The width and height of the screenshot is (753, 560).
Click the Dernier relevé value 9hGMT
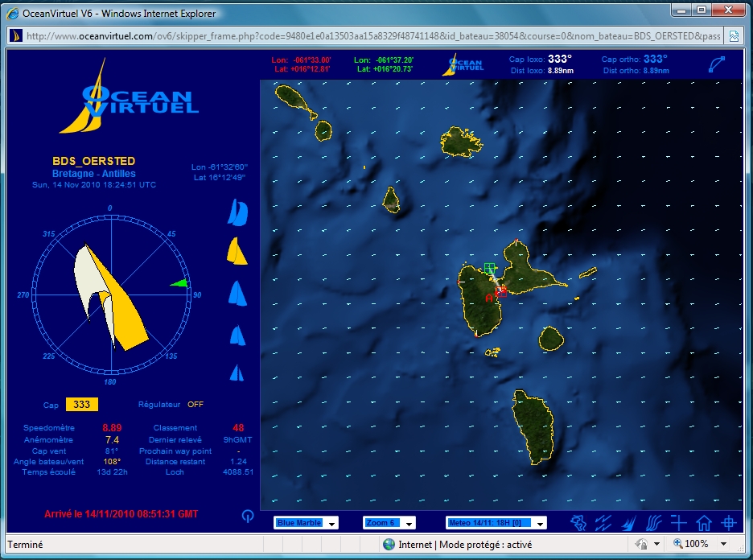pos(237,440)
